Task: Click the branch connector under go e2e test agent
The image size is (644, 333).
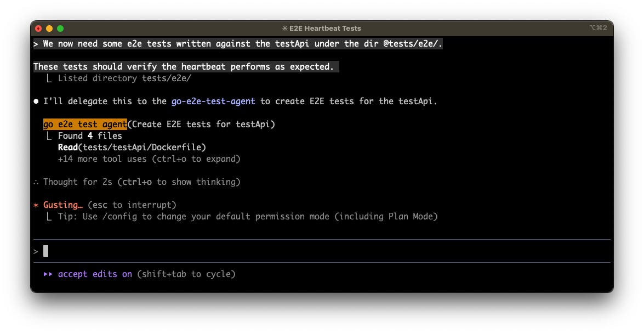Action: (x=48, y=136)
